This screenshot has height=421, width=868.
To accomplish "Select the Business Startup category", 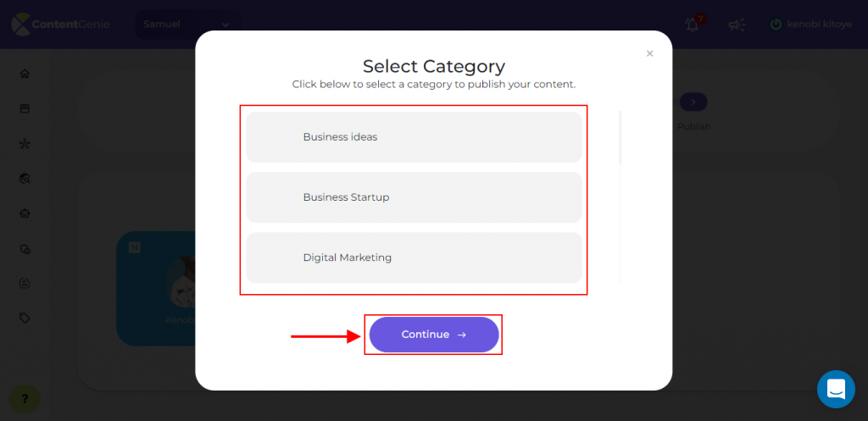I will pyautogui.click(x=414, y=197).
